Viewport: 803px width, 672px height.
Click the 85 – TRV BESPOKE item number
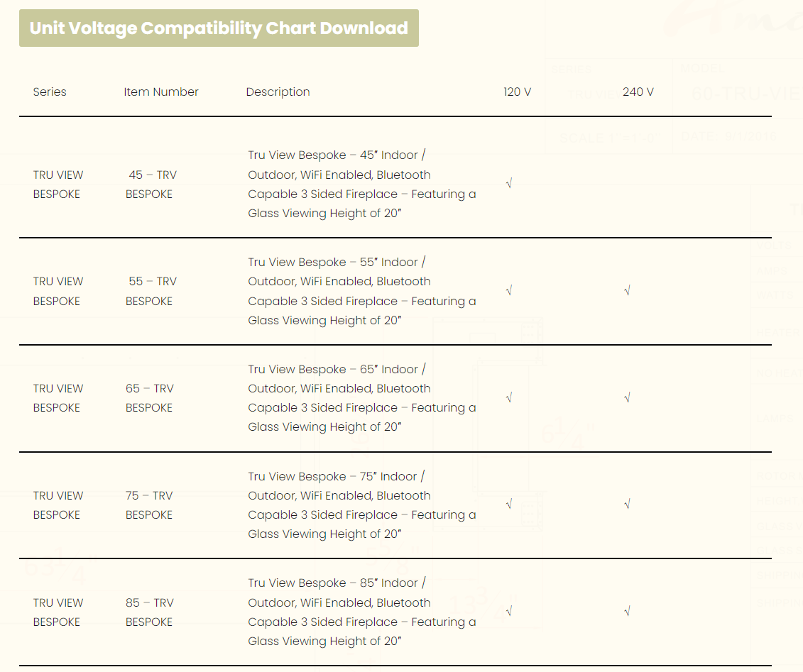pyautogui.click(x=150, y=612)
